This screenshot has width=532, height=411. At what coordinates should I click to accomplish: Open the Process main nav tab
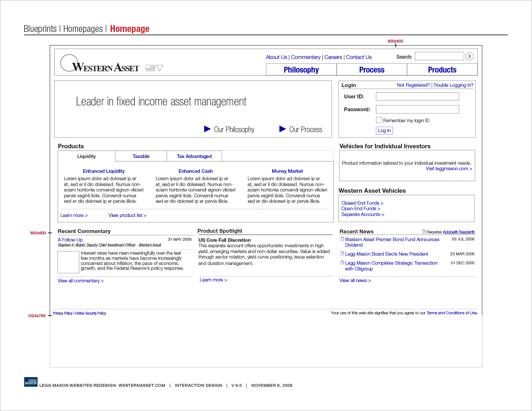pos(372,70)
